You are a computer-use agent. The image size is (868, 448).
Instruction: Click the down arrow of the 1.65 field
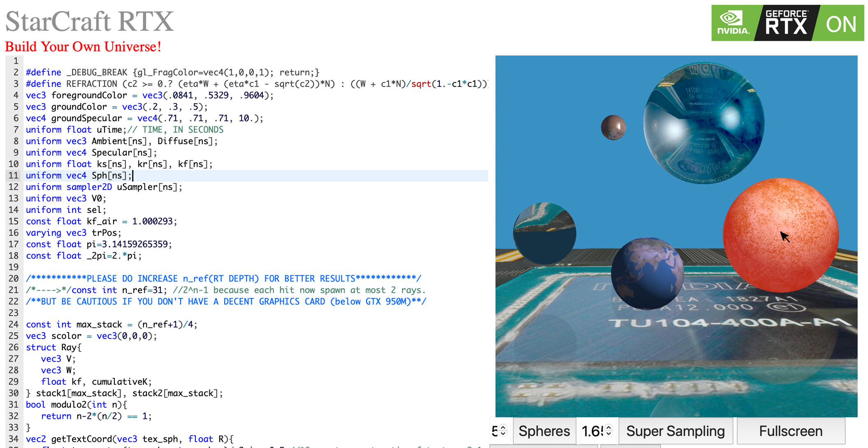609,434
